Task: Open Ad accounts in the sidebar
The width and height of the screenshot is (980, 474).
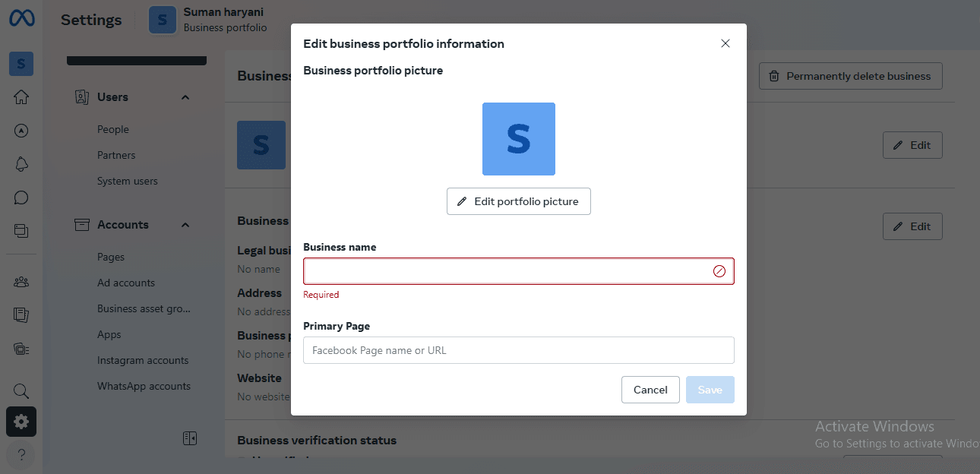Action: 126,283
